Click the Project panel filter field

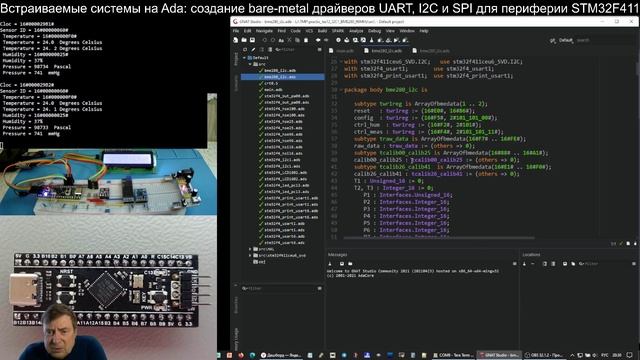[296, 50]
